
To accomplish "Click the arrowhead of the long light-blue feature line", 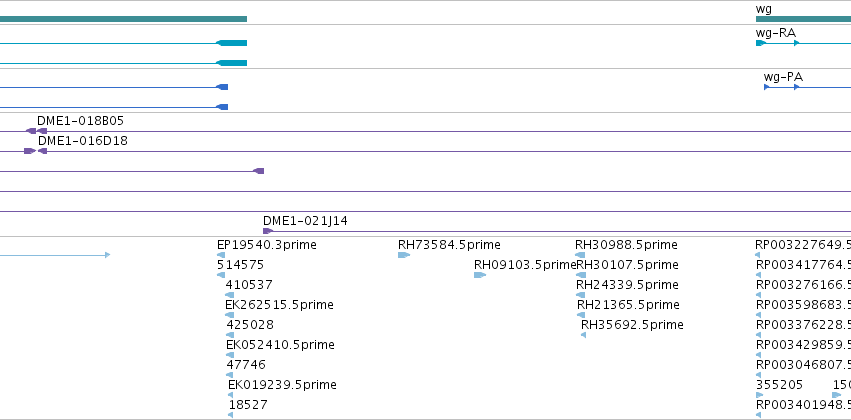I will point(107,254).
